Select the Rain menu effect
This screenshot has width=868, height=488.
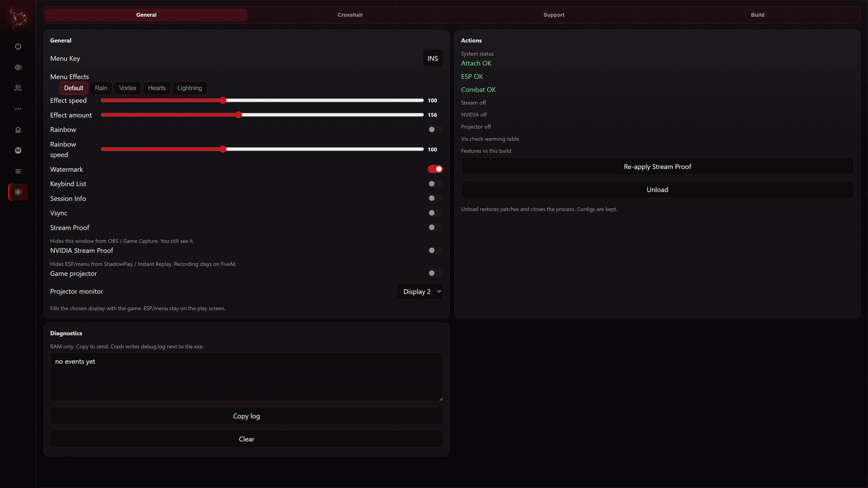(101, 88)
